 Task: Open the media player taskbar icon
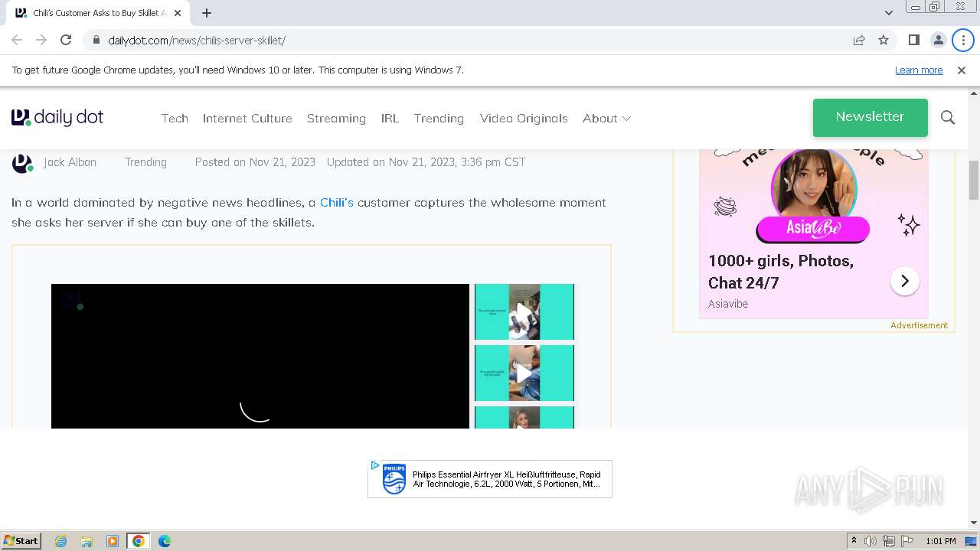pyautogui.click(x=113, y=541)
